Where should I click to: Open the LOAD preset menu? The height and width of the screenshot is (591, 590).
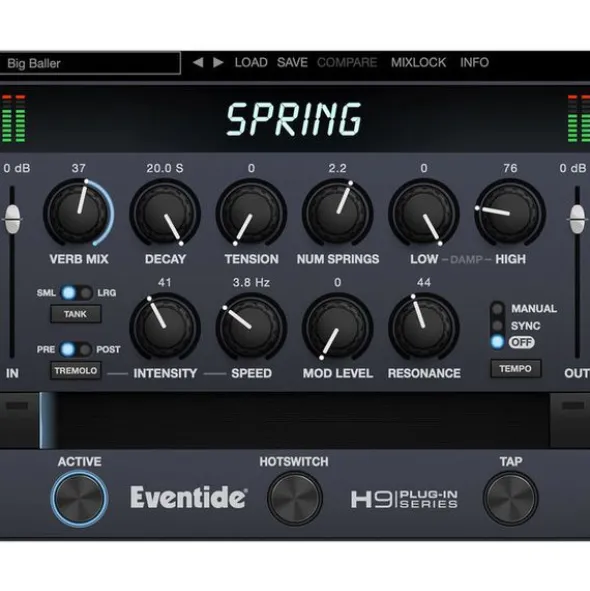click(251, 62)
